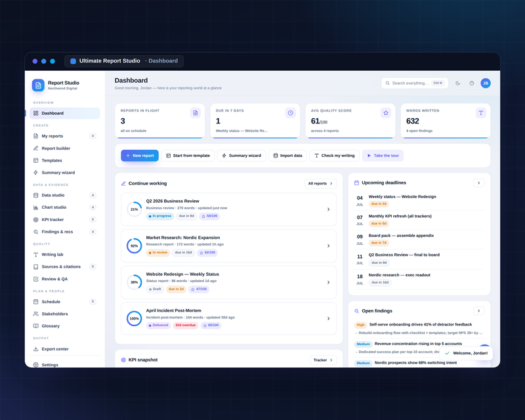Click the Review & QA checkbox icon
This screenshot has width=525, height=420.
[36, 279]
